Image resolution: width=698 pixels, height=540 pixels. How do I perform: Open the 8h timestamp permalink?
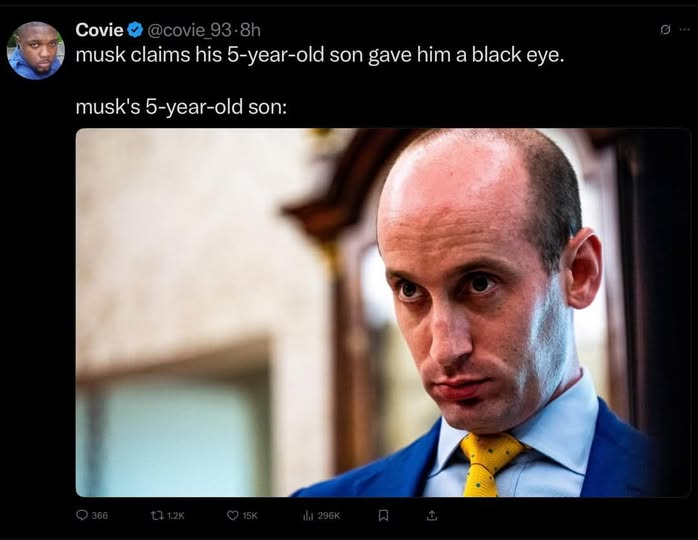point(250,30)
